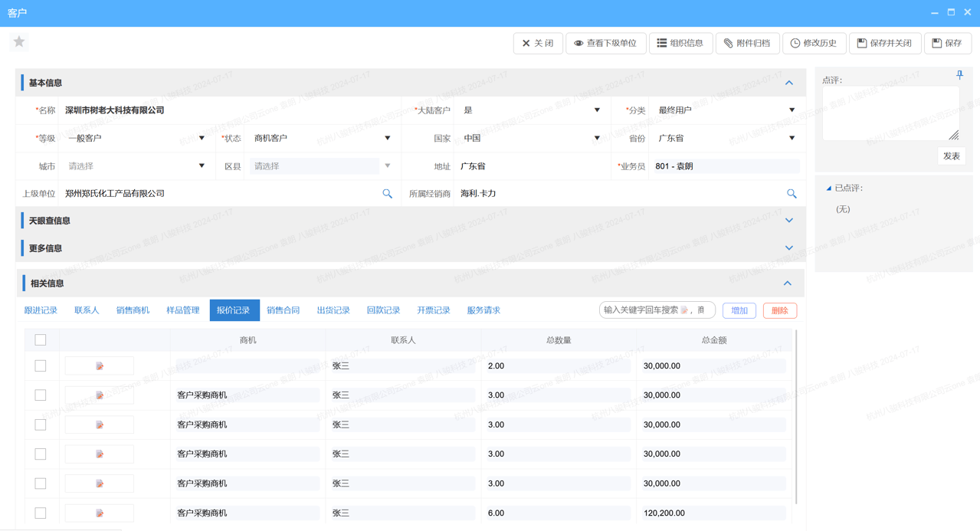The image size is (980, 531).
Task: Click search icon for 所属经销商 field
Action: (792, 194)
